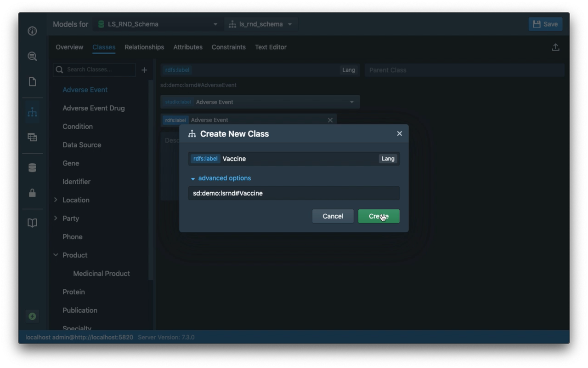Collapse the advanced options section
Image resolution: width=588 pixels, height=368 pixels.
(x=221, y=178)
